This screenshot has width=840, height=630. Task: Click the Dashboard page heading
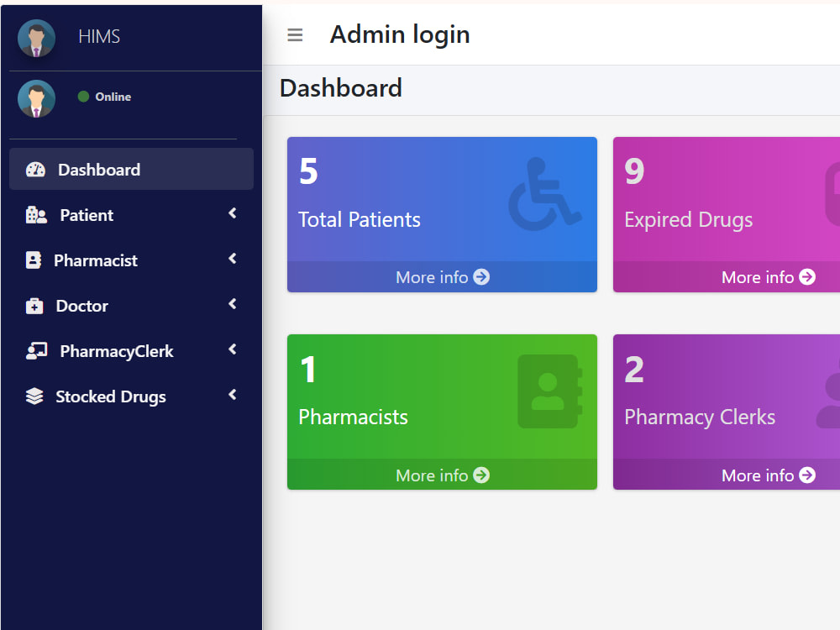[341, 88]
